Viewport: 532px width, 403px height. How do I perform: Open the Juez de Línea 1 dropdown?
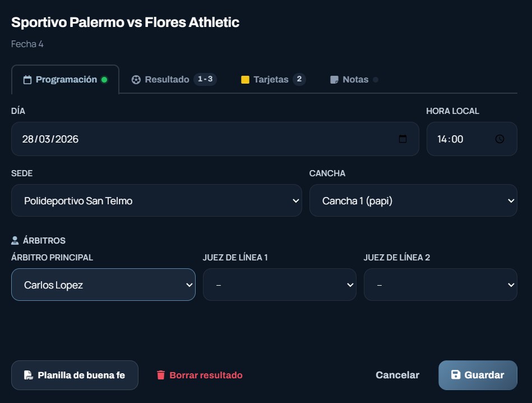(x=280, y=285)
